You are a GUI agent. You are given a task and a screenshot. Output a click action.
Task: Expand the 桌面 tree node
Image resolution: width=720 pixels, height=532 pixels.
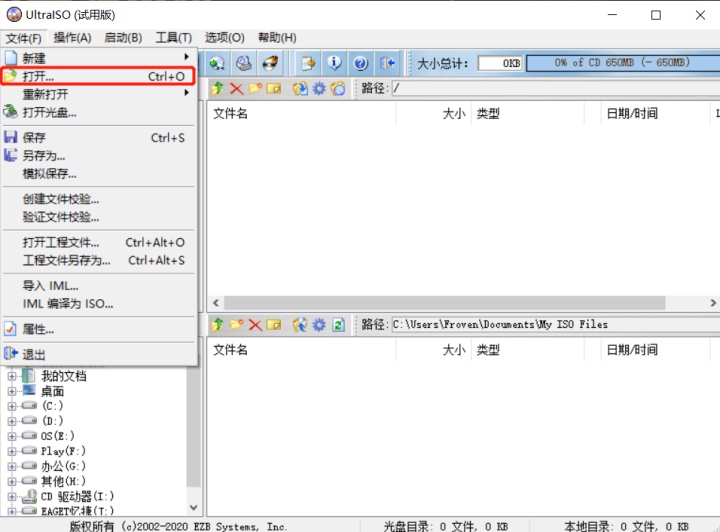coord(12,392)
